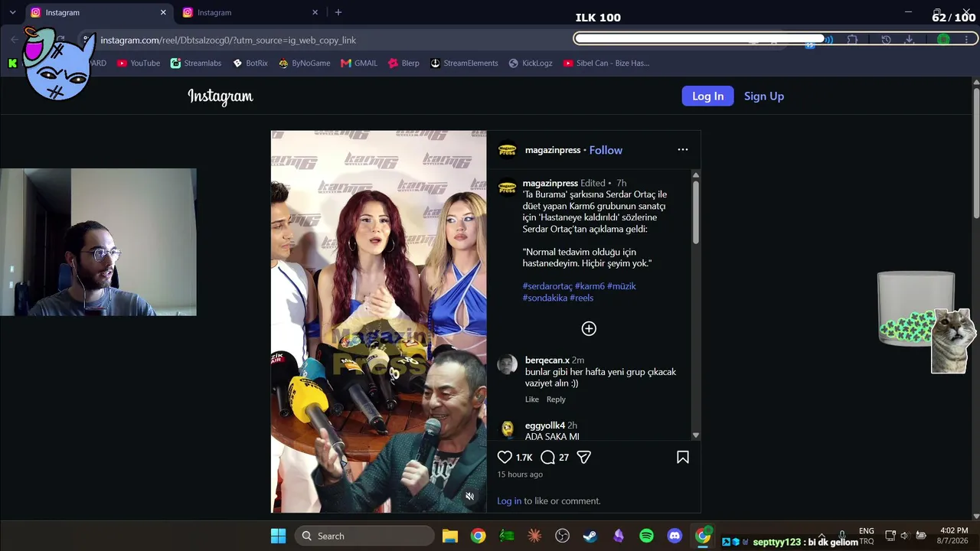
Task: Open the #müzik hashtag
Action: [x=622, y=286]
